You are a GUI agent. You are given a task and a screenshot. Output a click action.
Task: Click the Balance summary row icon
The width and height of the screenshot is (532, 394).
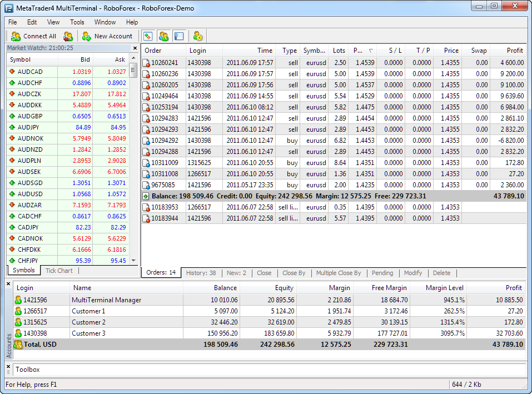click(x=146, y=196)
